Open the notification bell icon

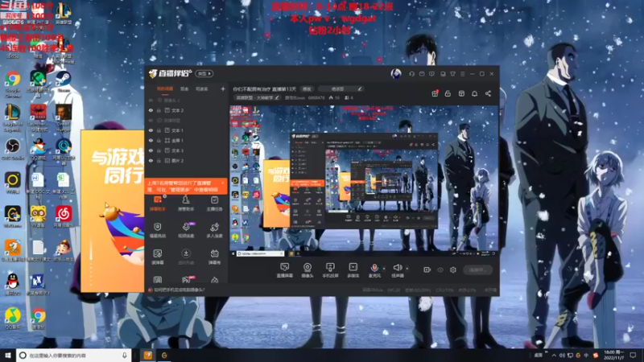[475, 93]
